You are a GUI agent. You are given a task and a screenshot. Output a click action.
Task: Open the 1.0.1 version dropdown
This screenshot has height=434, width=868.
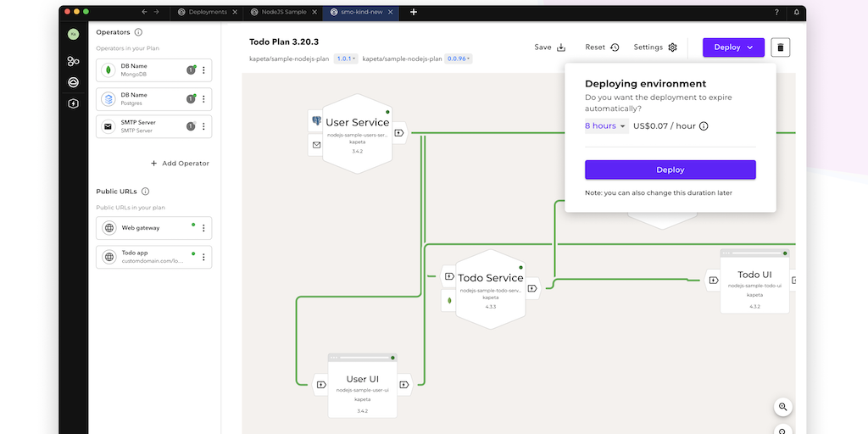(x=346, y=59)
